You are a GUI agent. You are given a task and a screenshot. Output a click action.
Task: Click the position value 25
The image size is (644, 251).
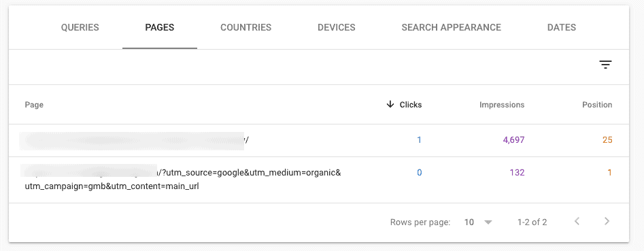click(607, 140)
